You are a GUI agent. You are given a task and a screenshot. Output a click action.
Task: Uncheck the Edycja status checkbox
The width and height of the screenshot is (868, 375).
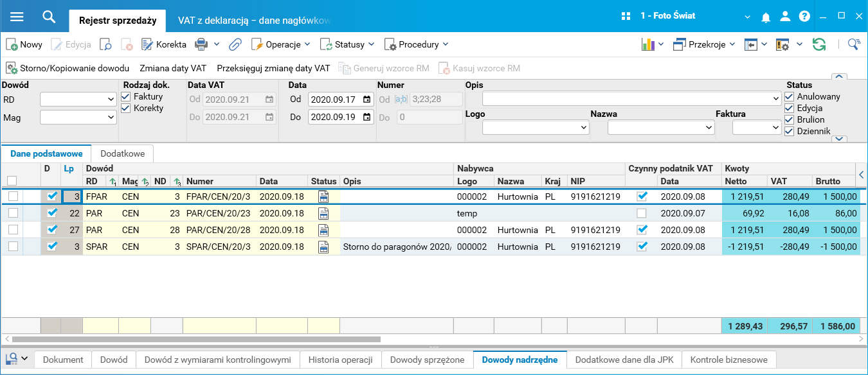point(790,109)
